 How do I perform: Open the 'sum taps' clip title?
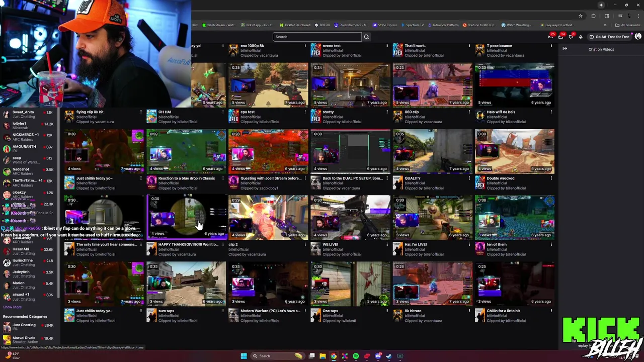point(166,311)
